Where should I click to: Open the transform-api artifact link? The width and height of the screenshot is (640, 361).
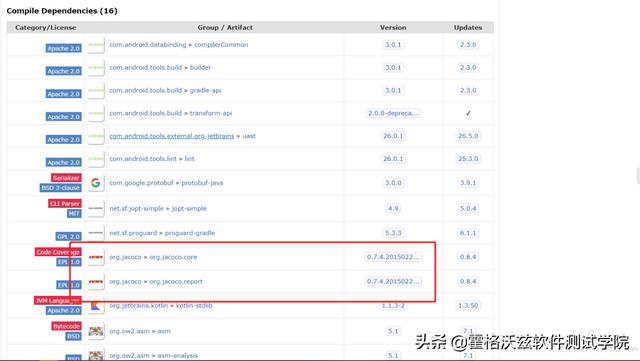(211, 113)
